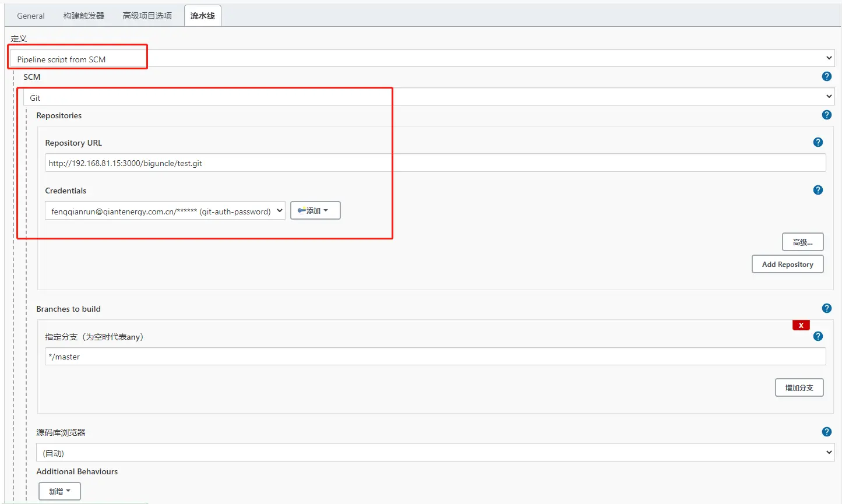The height and width of the screenshot is (504, 842).
Task: Click the 增加分支 button
Action: point(799,387)
